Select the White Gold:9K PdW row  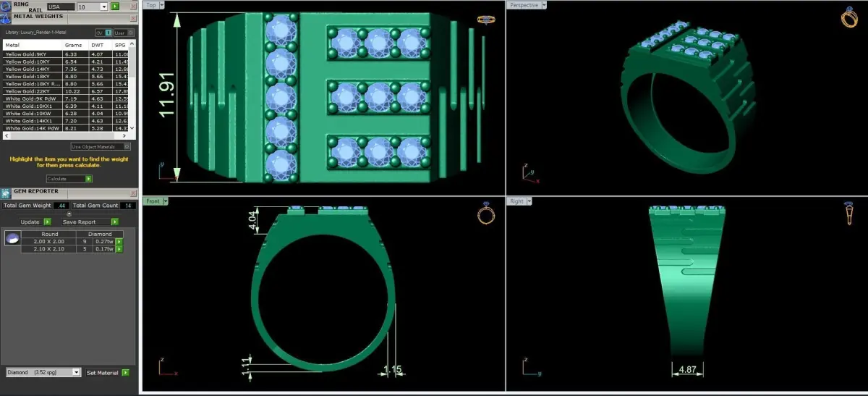click(66, 98)
